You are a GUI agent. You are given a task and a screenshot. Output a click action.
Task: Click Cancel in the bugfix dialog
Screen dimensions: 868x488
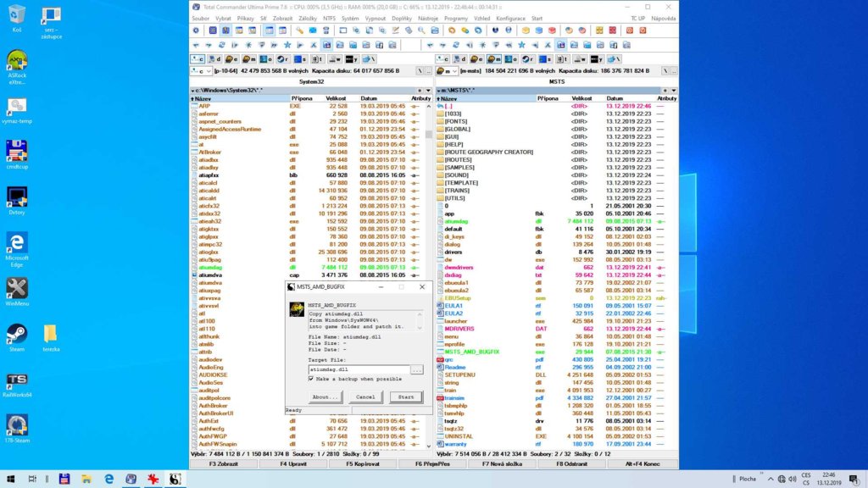(365, 396)
